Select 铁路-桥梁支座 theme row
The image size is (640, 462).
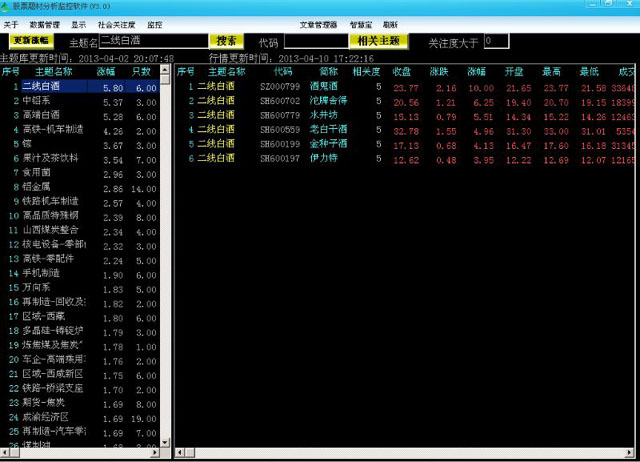[x=80, y=389]
